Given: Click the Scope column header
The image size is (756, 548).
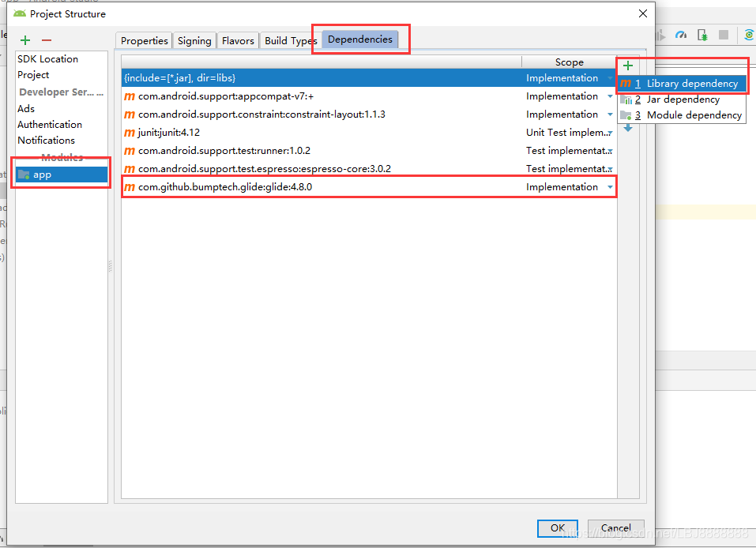Looking at the screenshot, I should 569,62.
